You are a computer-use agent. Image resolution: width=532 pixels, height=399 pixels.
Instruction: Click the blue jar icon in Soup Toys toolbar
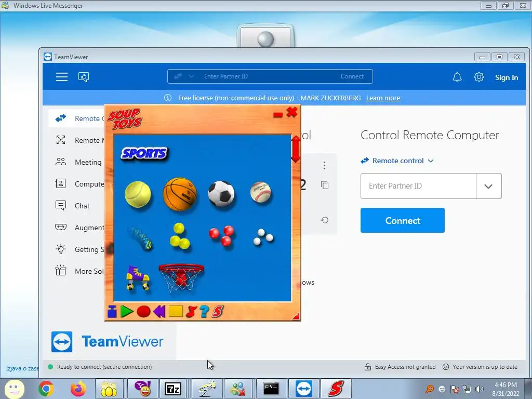[x=112, y=312]
